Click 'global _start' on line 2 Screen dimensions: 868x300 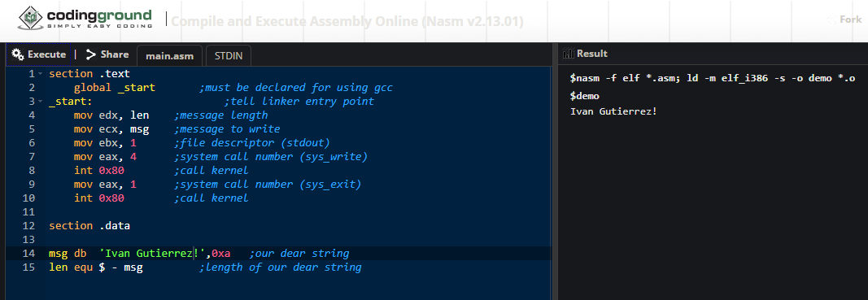115,88
